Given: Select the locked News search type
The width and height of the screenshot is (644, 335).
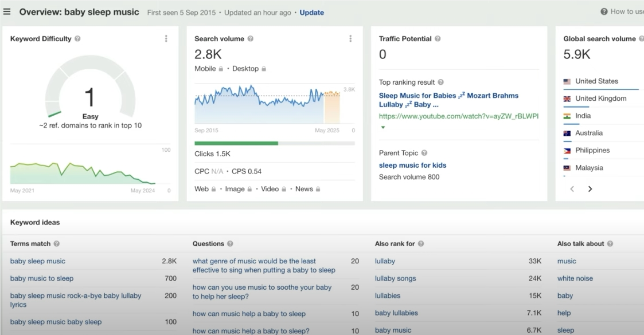Looking at the screenshot, I should [x=307, y=189].
